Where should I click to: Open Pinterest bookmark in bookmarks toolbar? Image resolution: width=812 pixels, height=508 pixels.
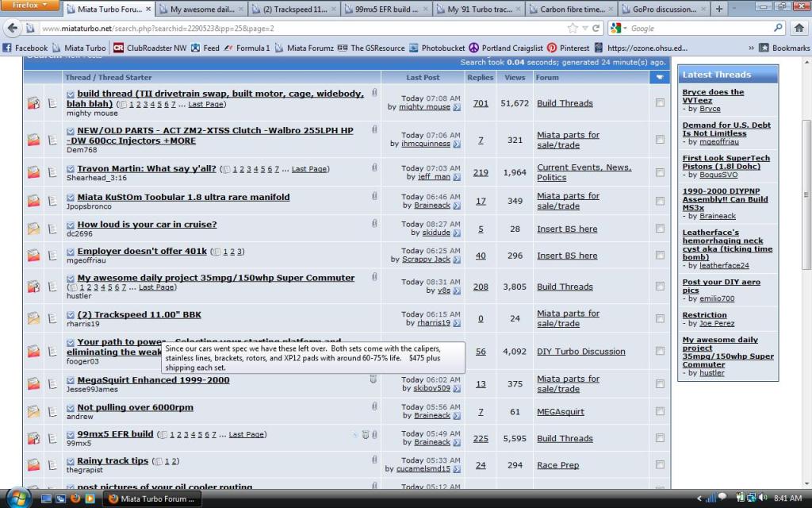point(568,48)
